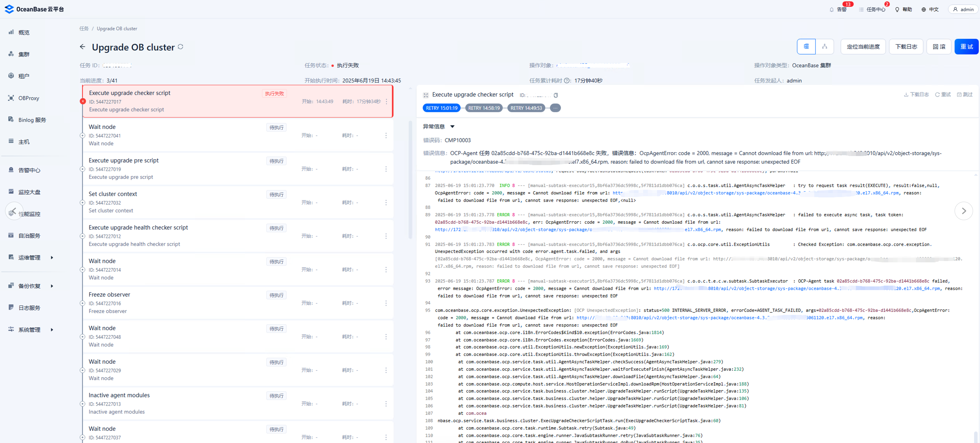Click the task list vertical scrollbar
The height and width of the screenshot is (443, 980).
pyautogui.click(x=410, y=180)
